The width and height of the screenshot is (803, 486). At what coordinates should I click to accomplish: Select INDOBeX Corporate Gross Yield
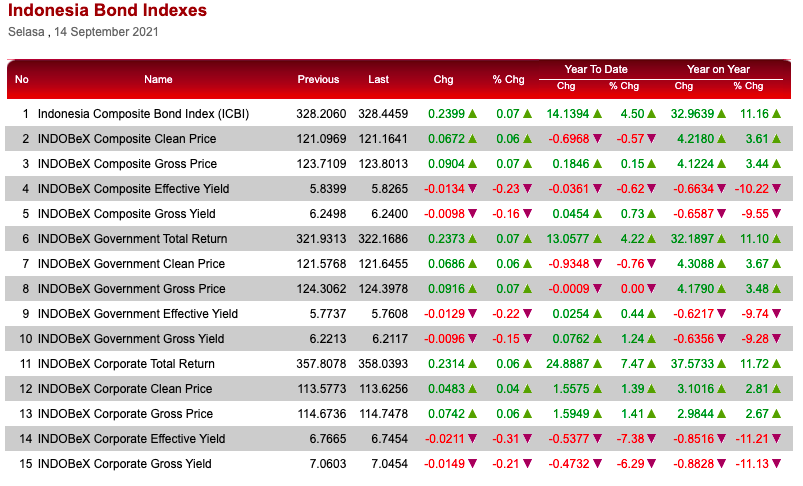[x=124, y=463]
